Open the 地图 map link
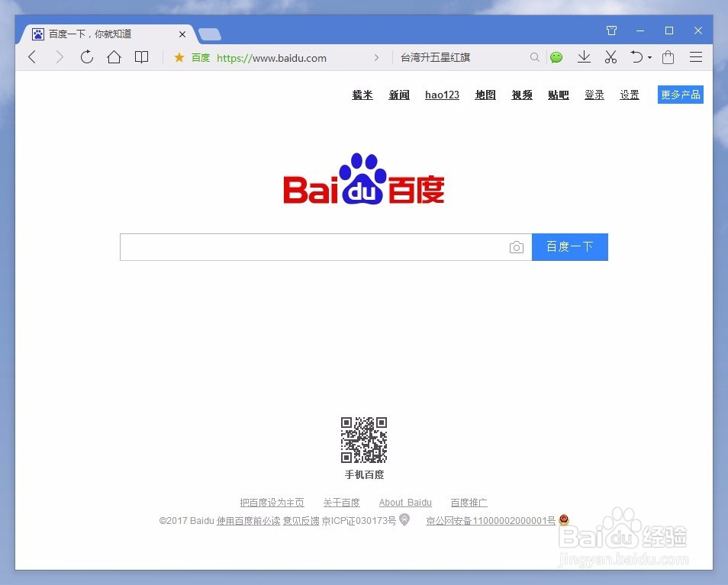728x585 pixels. tap(485, 95)
